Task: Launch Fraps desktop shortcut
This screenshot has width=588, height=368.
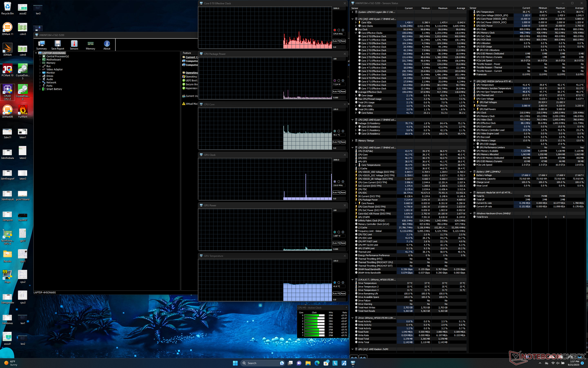Action: tap(7, 277)
